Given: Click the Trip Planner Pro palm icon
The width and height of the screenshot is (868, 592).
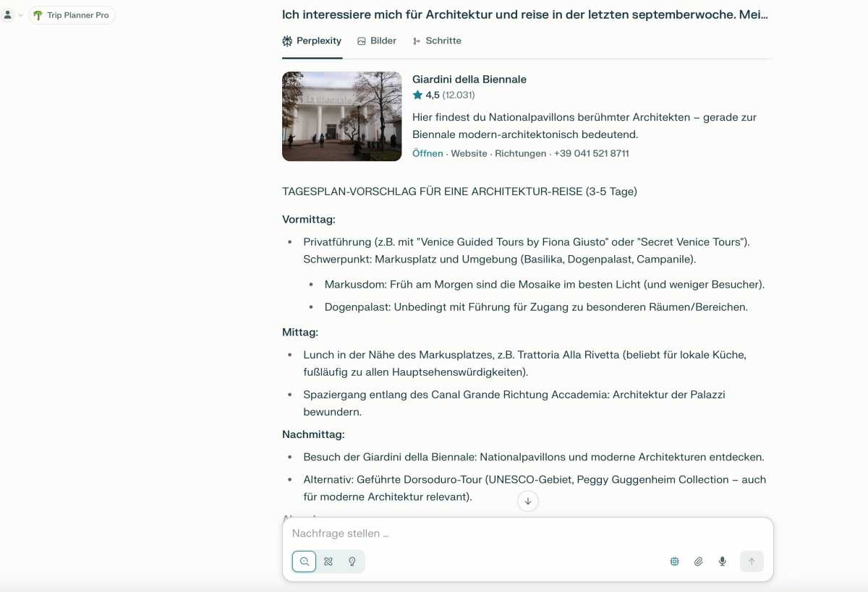Looking at the screenshot, I should tap(38, 15).
